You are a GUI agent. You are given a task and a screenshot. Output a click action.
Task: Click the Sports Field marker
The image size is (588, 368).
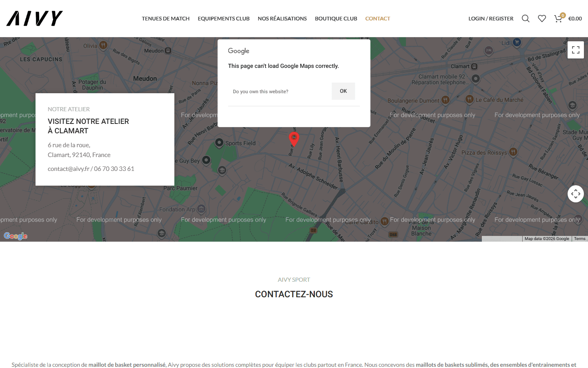tap(219, 143)
